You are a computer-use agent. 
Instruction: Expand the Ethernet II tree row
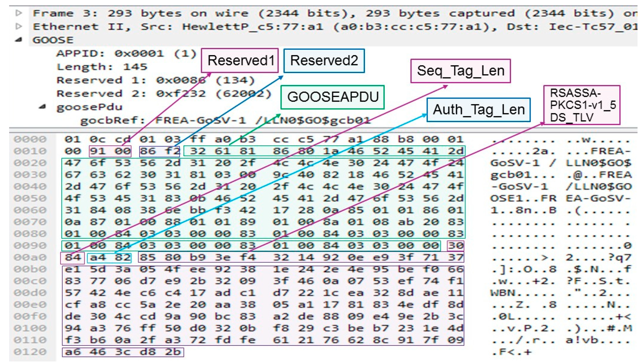pyautogui.click(x=19, y=26)
